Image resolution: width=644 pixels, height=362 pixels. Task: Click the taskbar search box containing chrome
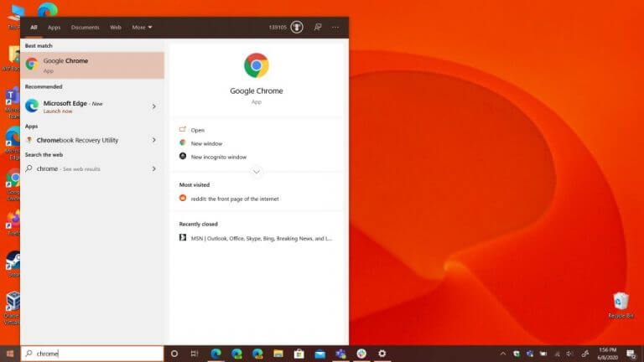[x=92, y=354]
